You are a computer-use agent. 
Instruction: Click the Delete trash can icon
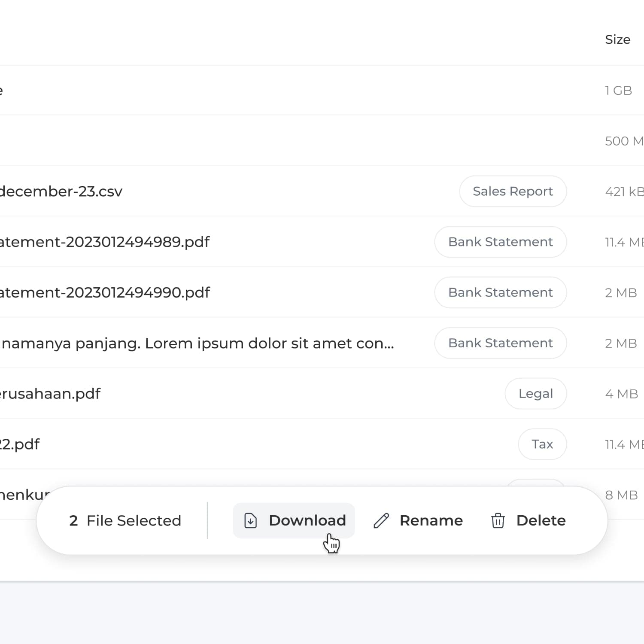(x=498, y=520)
